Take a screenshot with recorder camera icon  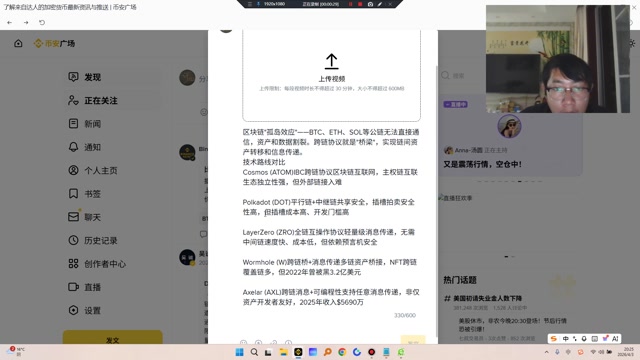[x=370, y=4]
